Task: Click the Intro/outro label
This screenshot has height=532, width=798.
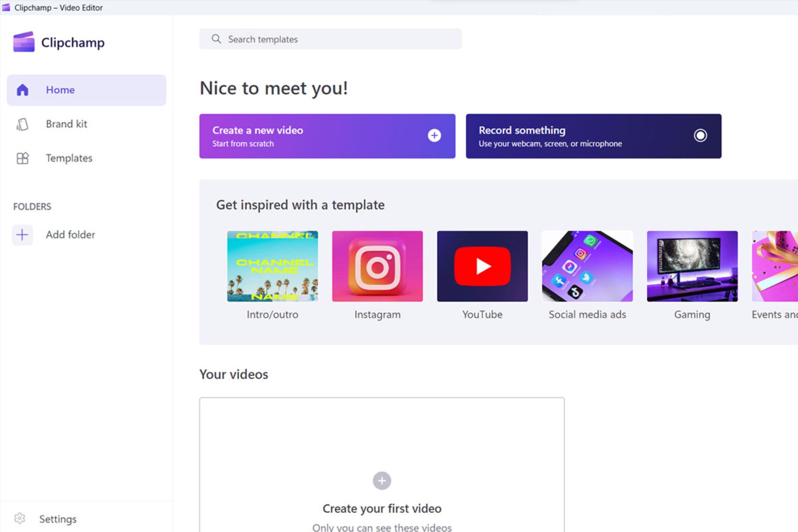Action: tap(273, 315)
